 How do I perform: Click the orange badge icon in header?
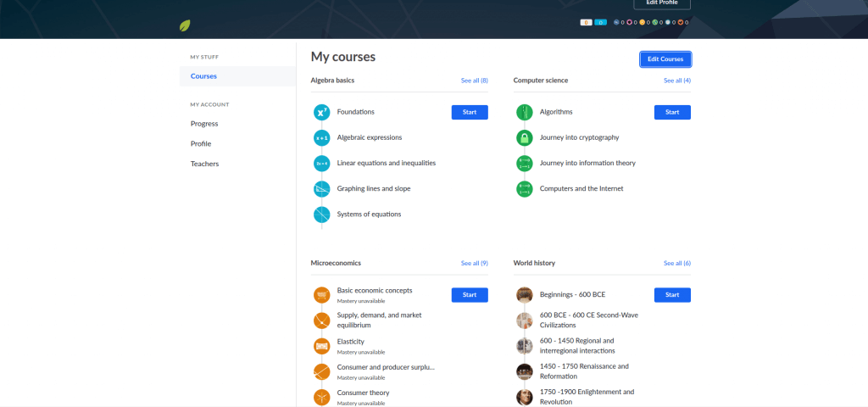click(681, 22)
